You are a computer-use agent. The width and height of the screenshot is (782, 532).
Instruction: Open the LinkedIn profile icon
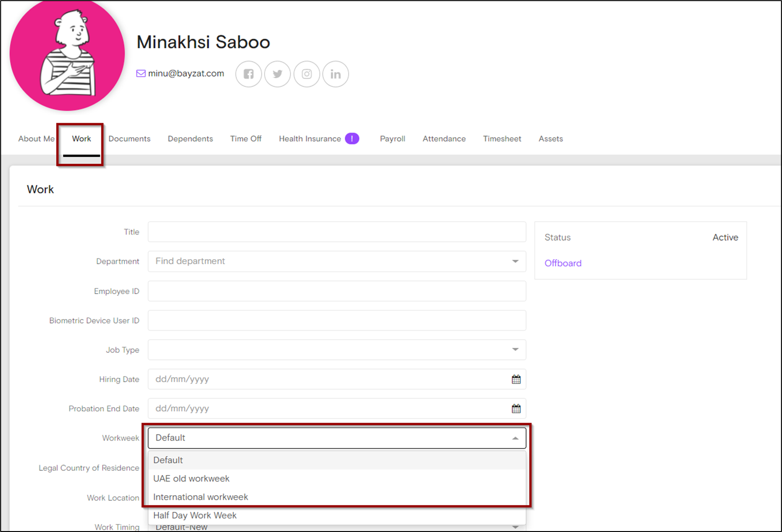coord(335,74)
